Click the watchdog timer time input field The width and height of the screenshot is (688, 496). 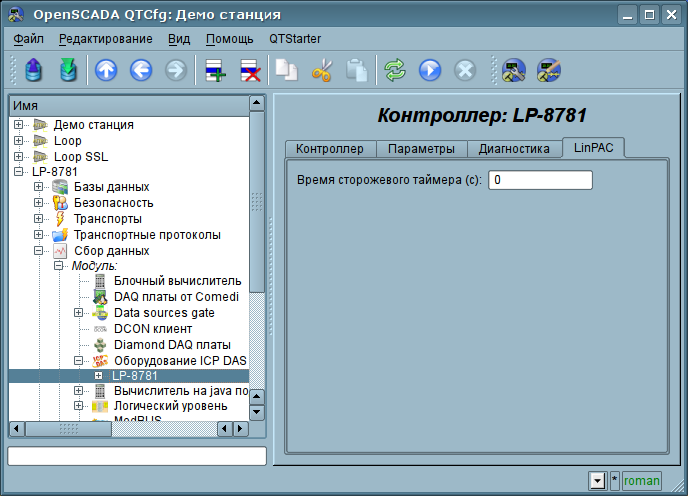[540, 180]
